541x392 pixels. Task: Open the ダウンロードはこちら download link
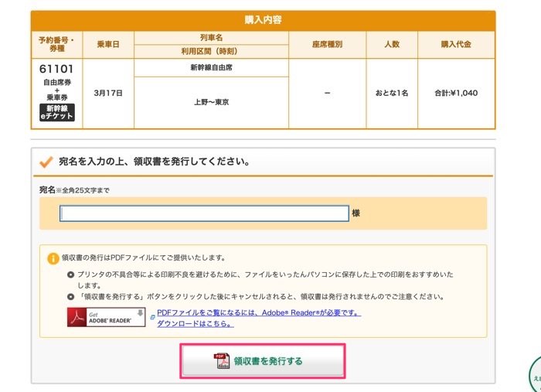(196, 324)
